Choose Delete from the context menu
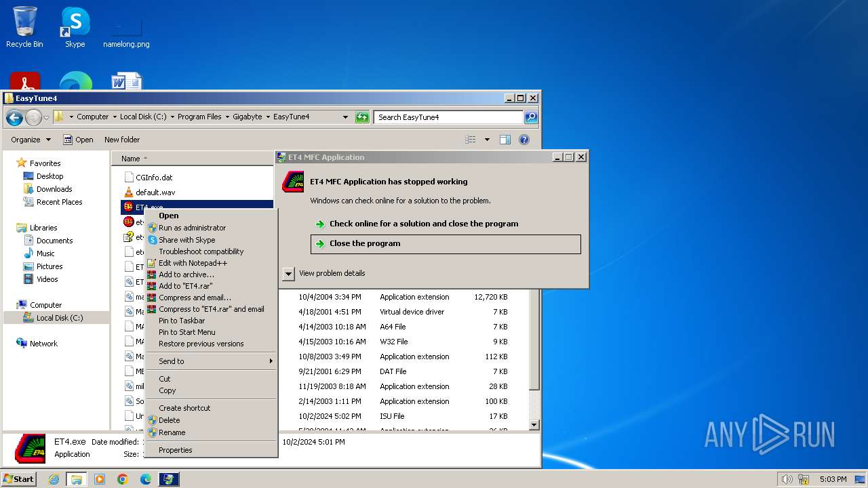 pos(211,420)
